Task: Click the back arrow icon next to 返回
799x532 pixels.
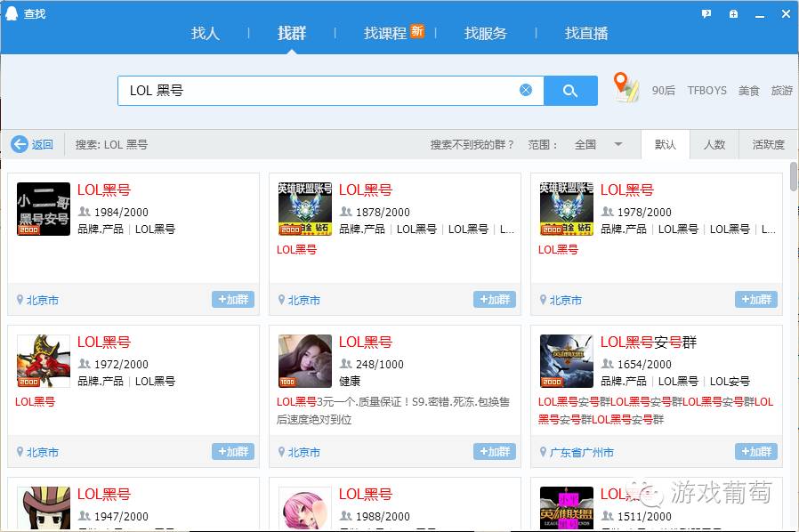Action: tap(19, 144)
